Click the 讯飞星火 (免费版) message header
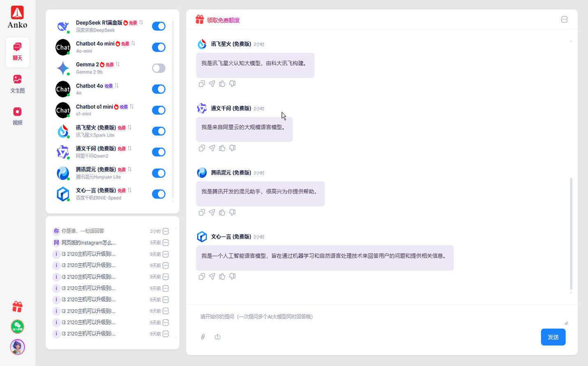 231,44
